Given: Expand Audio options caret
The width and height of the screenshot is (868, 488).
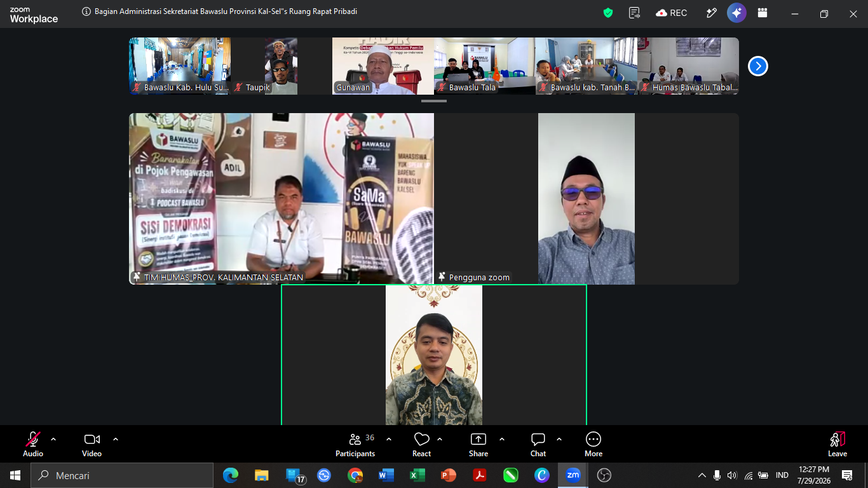Looking at the screenshot, I should [x=53, y=439].
